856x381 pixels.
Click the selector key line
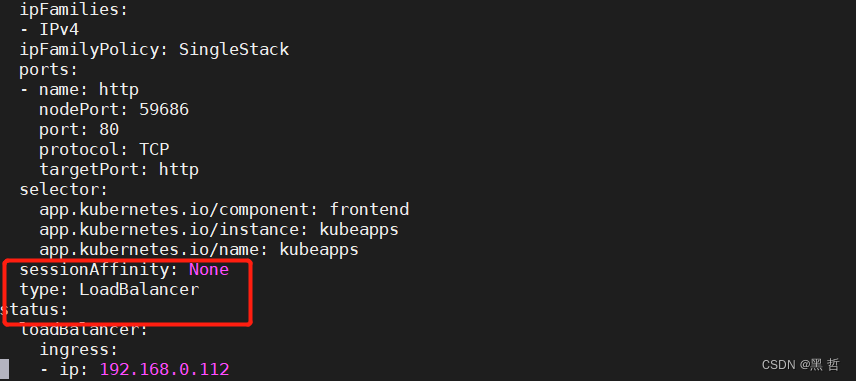coord(63,190)
